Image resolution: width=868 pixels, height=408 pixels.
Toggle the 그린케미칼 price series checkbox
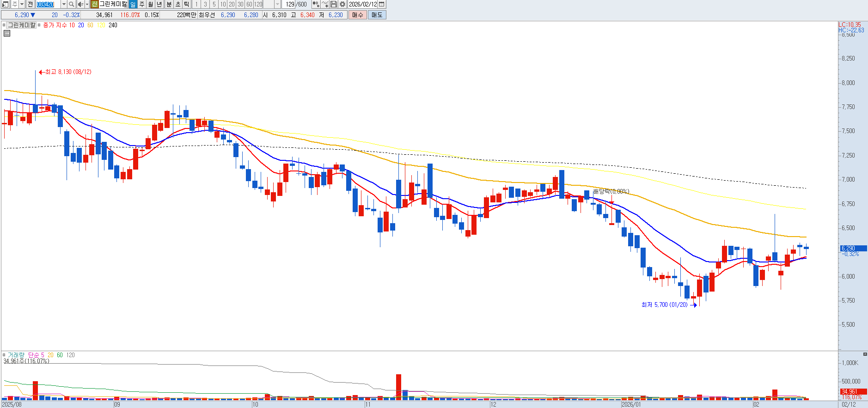tap(4, 25)
